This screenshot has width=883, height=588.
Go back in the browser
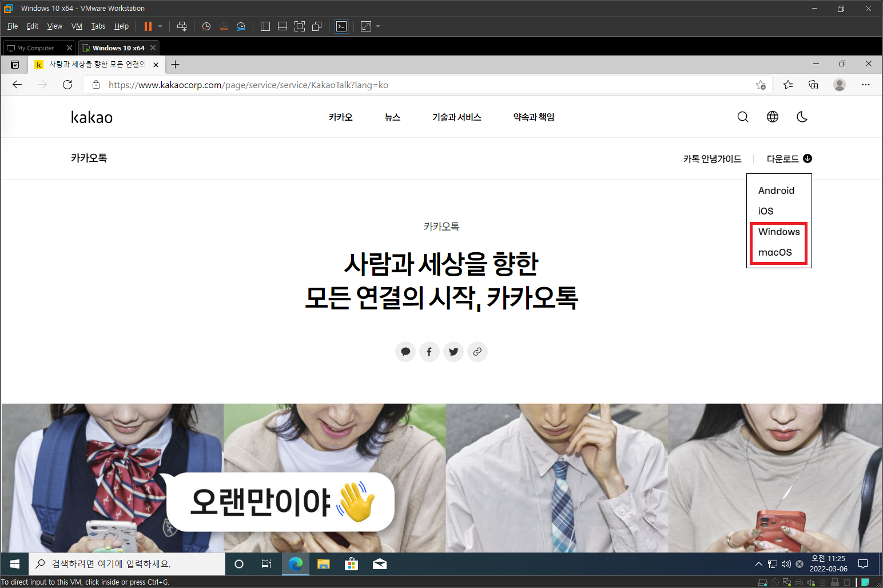click(x=17, y=85)
